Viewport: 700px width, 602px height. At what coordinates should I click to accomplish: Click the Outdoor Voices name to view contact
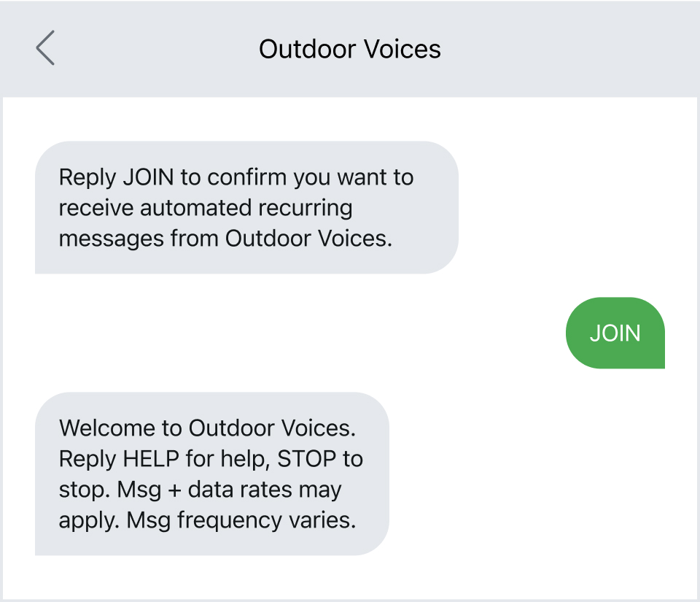click(350, 49)
